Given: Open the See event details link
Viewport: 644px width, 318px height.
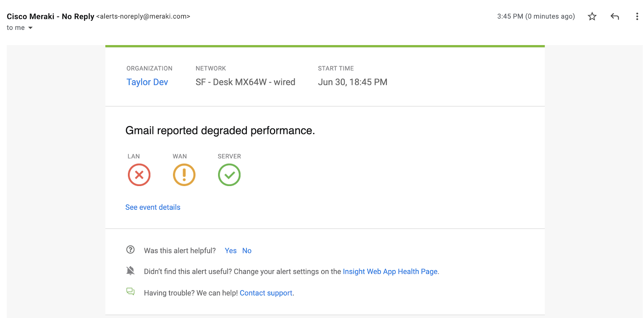Looking at the screenshot, I should pos(153,207).
